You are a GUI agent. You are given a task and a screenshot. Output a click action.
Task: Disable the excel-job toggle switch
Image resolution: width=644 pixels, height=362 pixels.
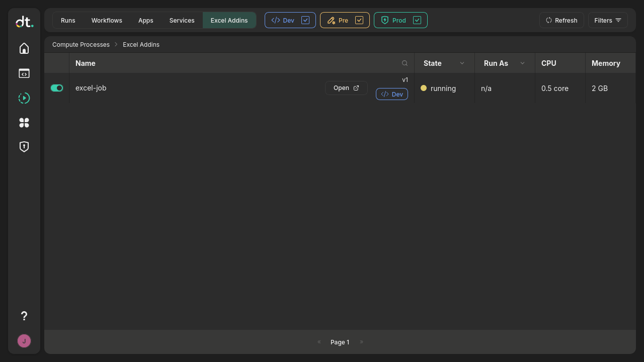[57, 88]
